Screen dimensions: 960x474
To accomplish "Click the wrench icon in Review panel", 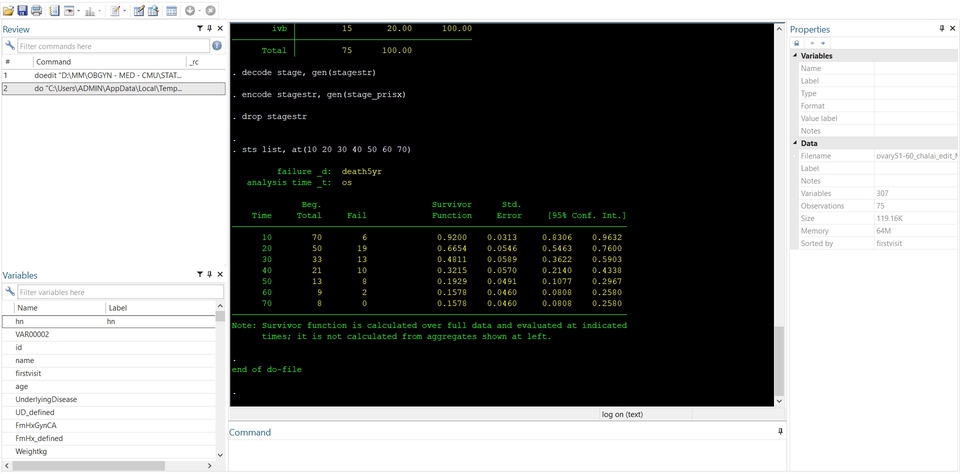I will tap(10, 46).
